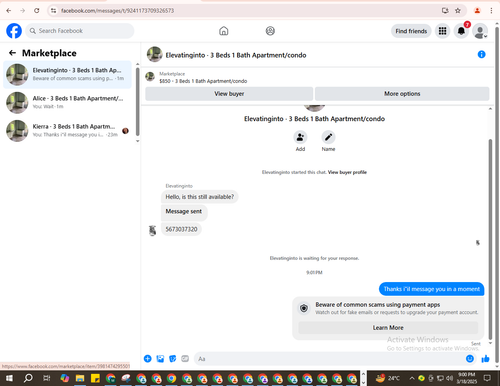
Task: Open the Chrome three-dot menu
Action: [491, 11]
